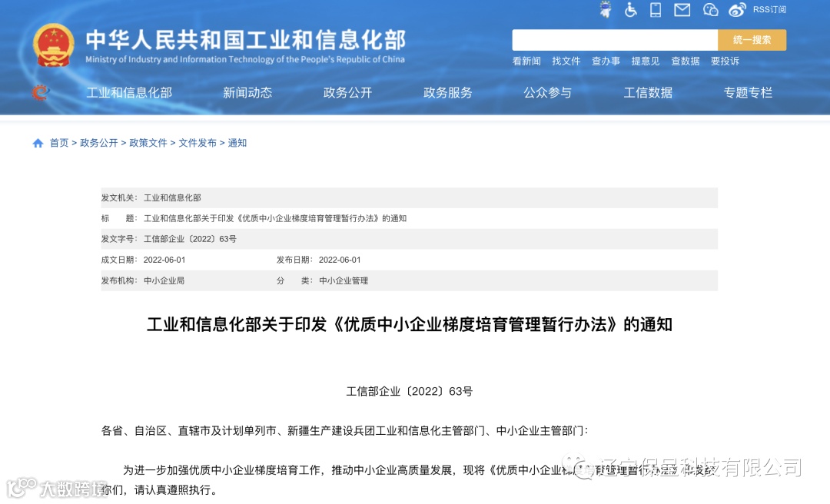Go to 政策文件 in breadcrumb

point(148,143)
